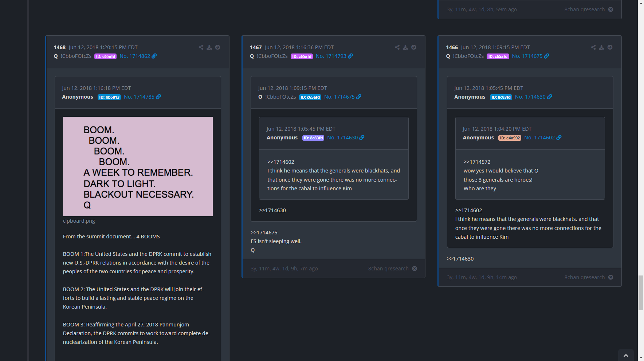Click share icon on post 1466
This screenshot has height=361, width=644.
point(593,47)
